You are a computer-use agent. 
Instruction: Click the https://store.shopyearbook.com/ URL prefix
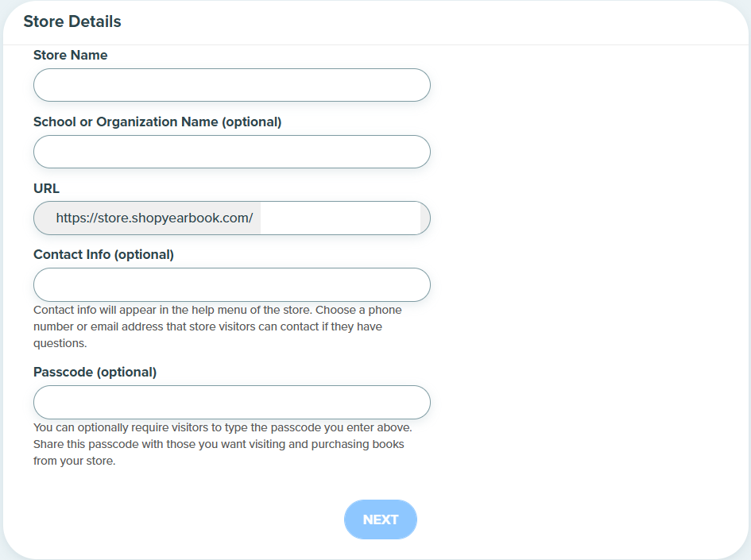click(154, 218)
